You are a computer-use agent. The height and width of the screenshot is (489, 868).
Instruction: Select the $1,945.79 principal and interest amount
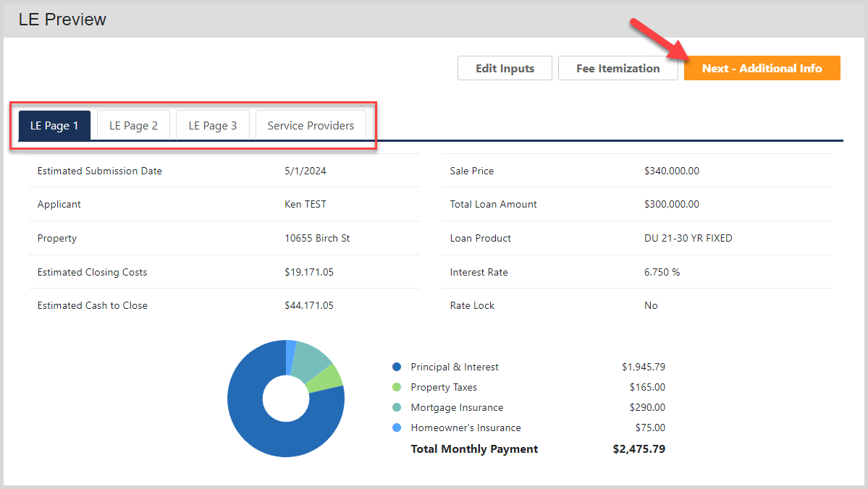point(644,367)
